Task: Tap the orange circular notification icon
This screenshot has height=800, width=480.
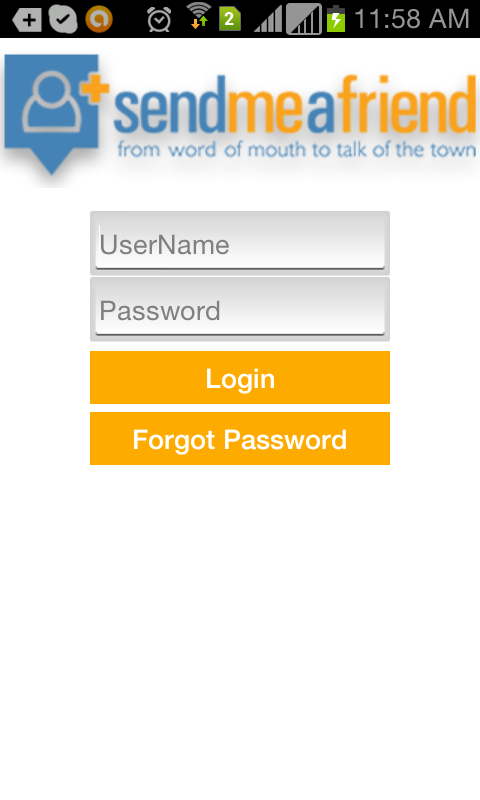Action: pyautogui.click(x=98, y=19)
